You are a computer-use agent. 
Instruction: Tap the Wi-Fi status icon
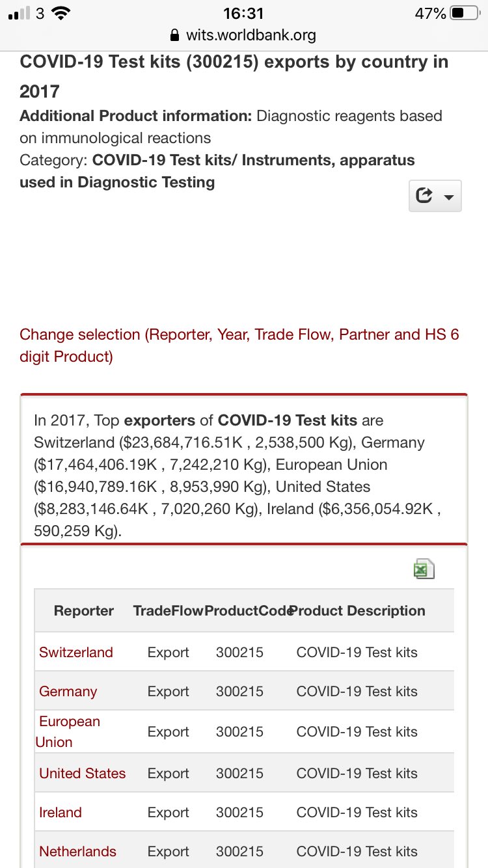tap(62, 13)
